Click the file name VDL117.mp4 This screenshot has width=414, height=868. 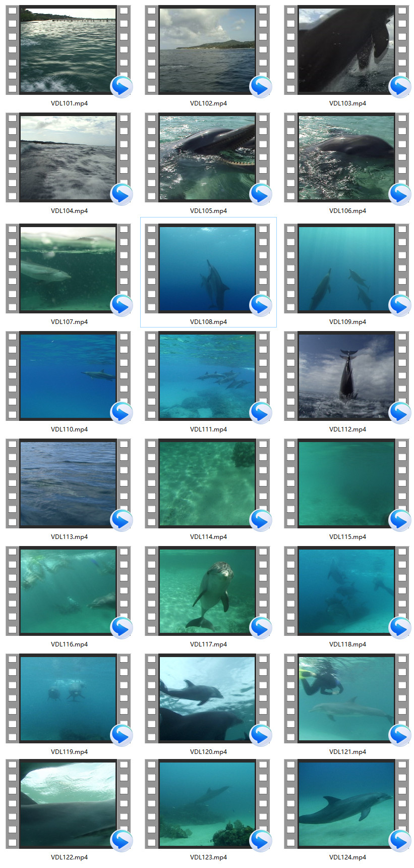(208, 644)
